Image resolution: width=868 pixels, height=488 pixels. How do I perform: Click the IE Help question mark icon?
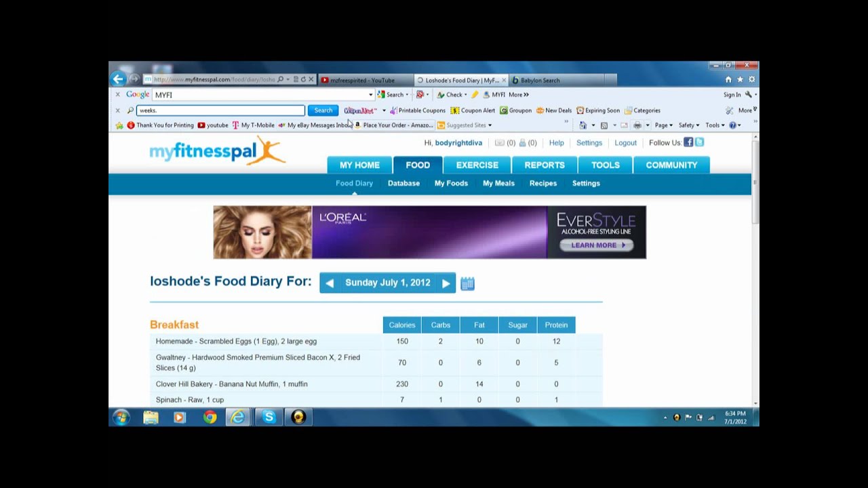point(732,125)
